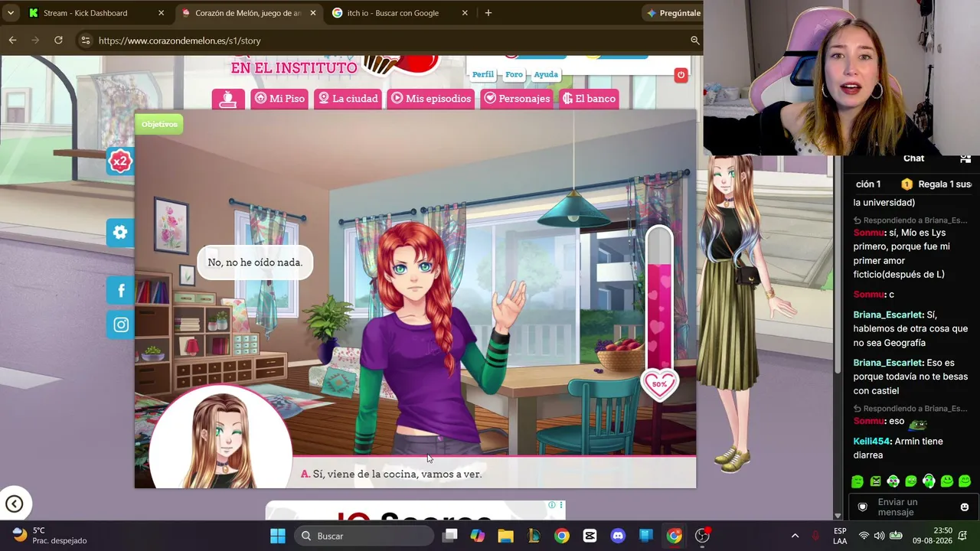Click the round back arrow at page left
980x551 pixels.
click(14, 504)
